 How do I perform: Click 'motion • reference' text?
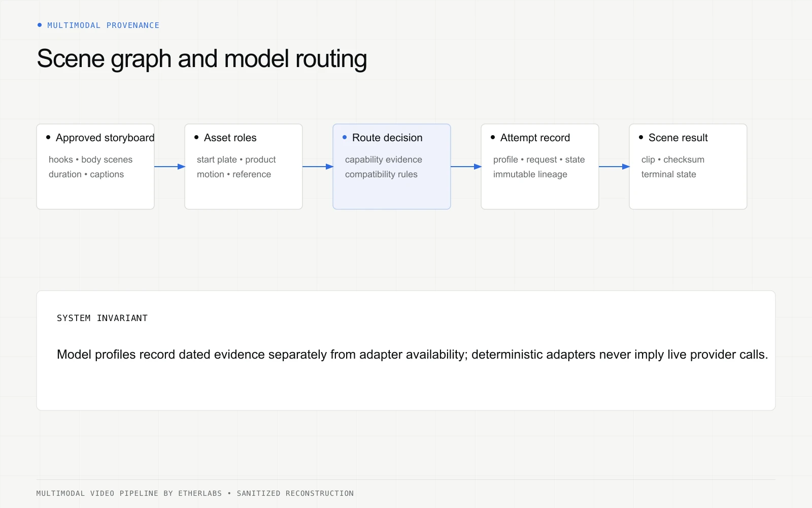tap(234, 174)
